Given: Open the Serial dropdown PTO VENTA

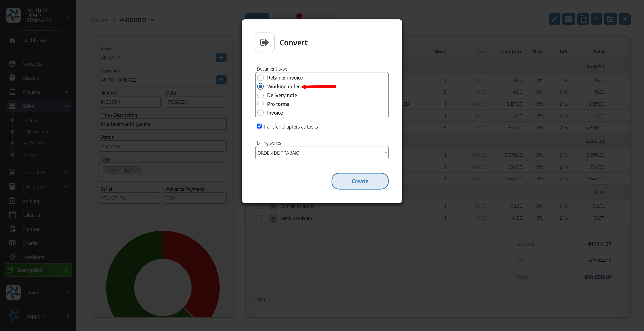Looking at the screenshot, I should (130, 198).
